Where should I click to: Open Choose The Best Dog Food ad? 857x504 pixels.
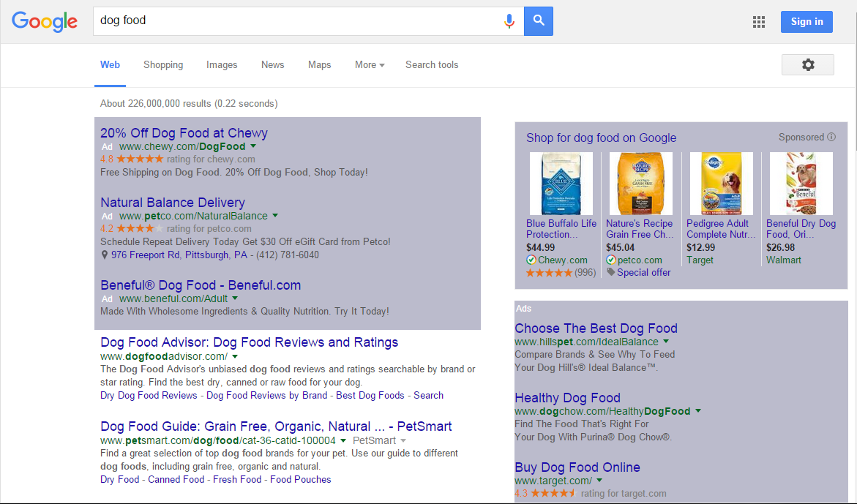pyautogui.click(x=596, y=328)
